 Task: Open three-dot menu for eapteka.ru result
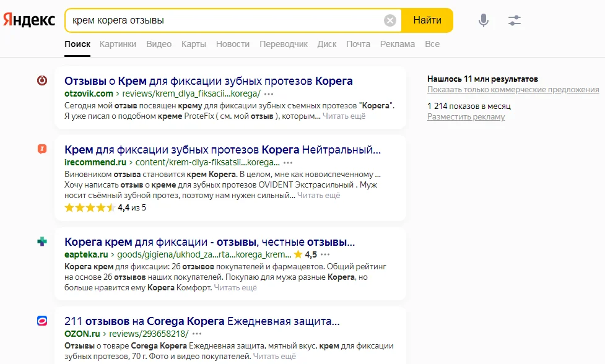click(325, 254)
